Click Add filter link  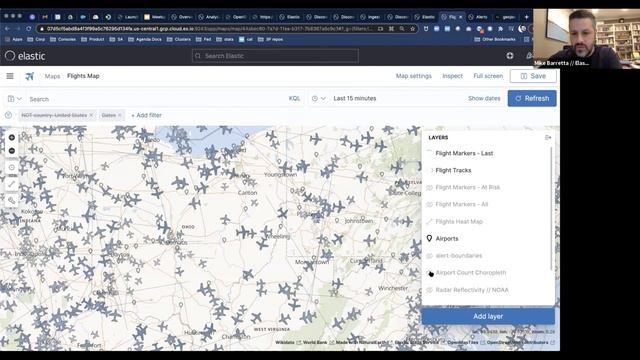pos(147,115)
